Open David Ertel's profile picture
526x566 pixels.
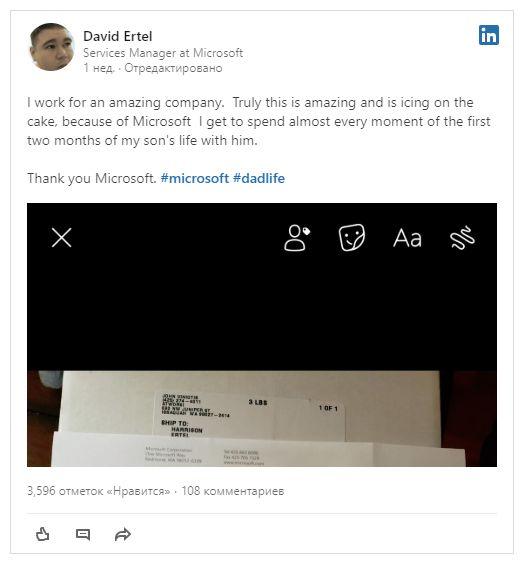tap(52, 47)
